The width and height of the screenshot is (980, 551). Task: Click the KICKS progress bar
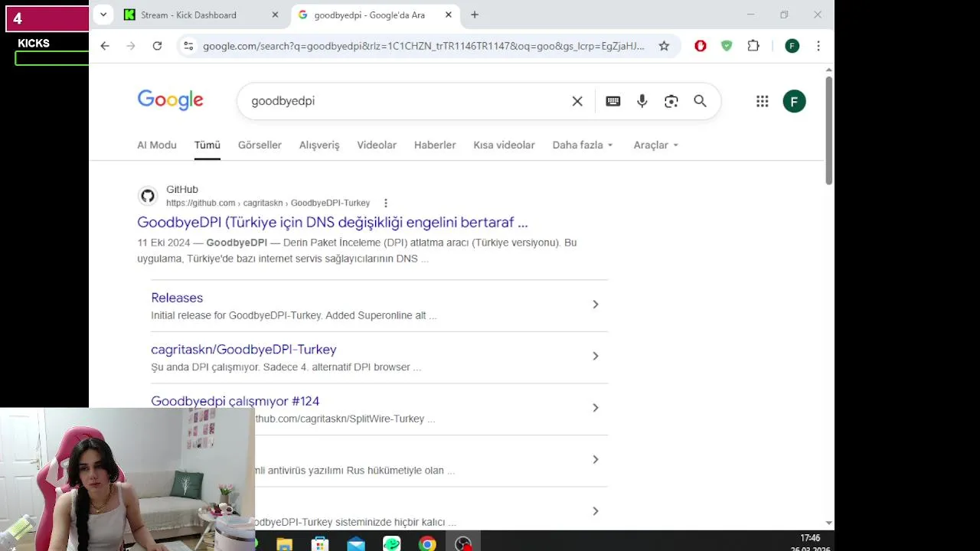point(52,58)
